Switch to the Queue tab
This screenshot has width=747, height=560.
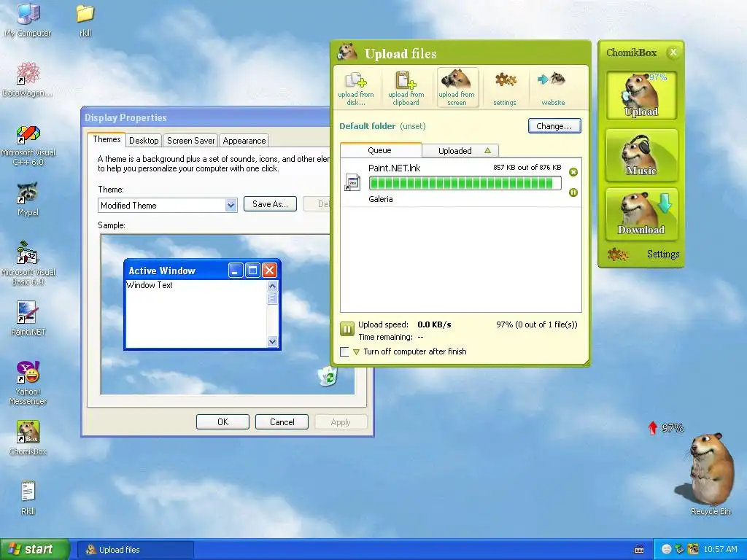coord(381,150)
